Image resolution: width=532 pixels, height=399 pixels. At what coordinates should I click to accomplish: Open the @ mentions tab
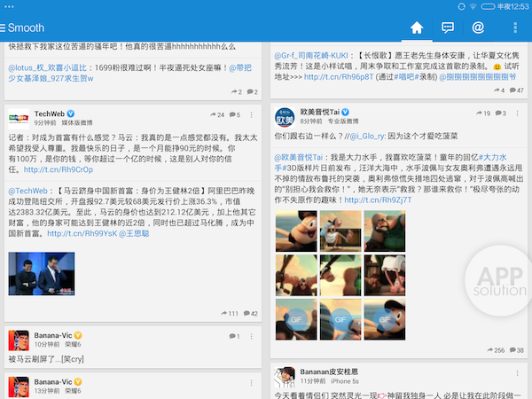tap(478, 28)
